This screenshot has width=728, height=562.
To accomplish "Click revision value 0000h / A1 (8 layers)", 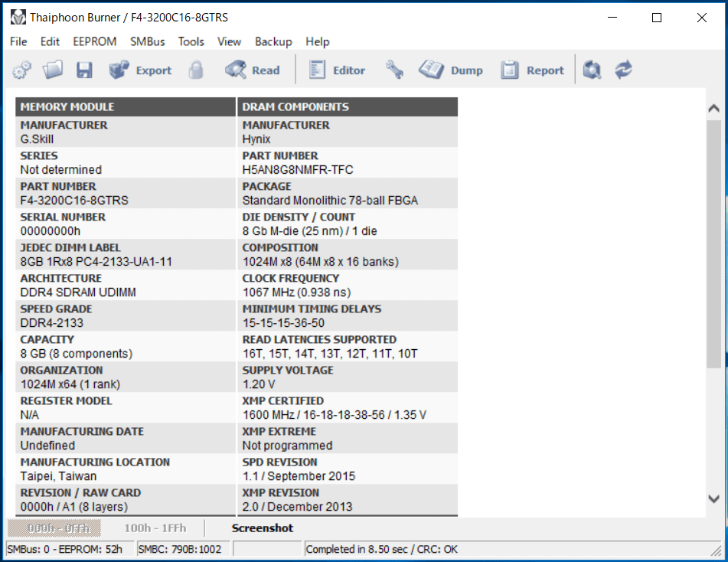I will tap(73, 507).
